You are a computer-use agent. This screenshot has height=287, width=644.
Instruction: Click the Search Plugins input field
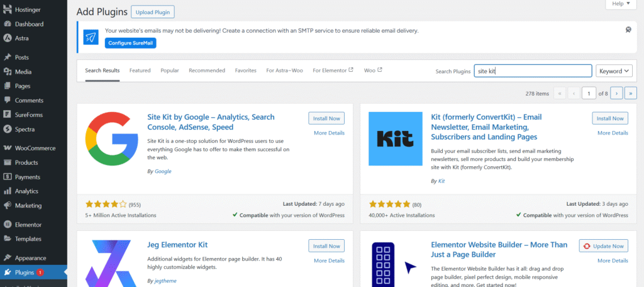coord(533,71)
